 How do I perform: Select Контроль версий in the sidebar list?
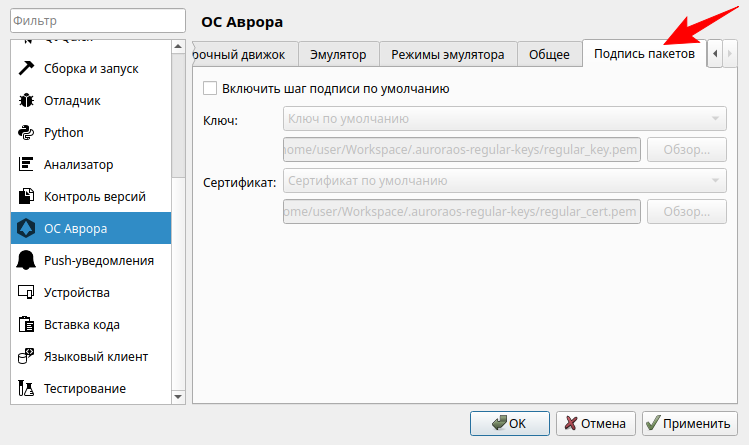click(x=91, y=196)
